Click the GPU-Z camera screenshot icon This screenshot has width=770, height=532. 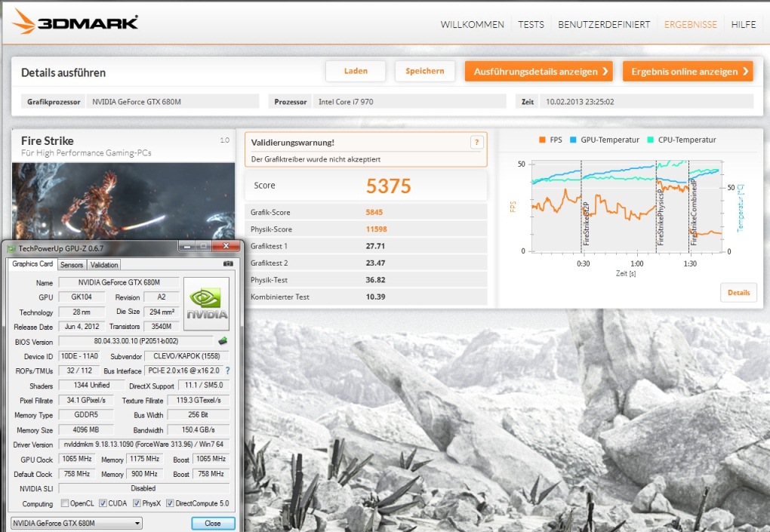coord(228,264)
